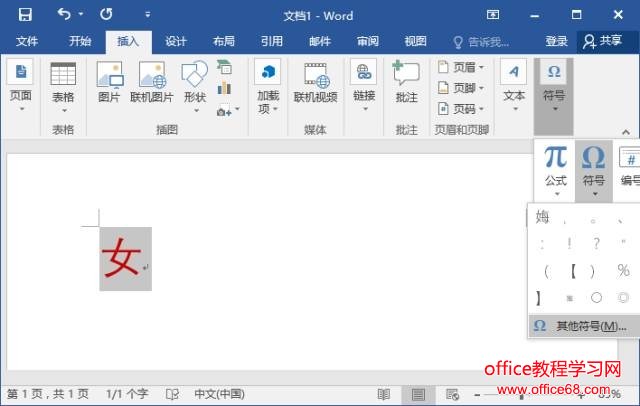The height and width of the screenshot is (406, 640).
Task: Open the 页面 pages dropdown
Action: point(21,86)
